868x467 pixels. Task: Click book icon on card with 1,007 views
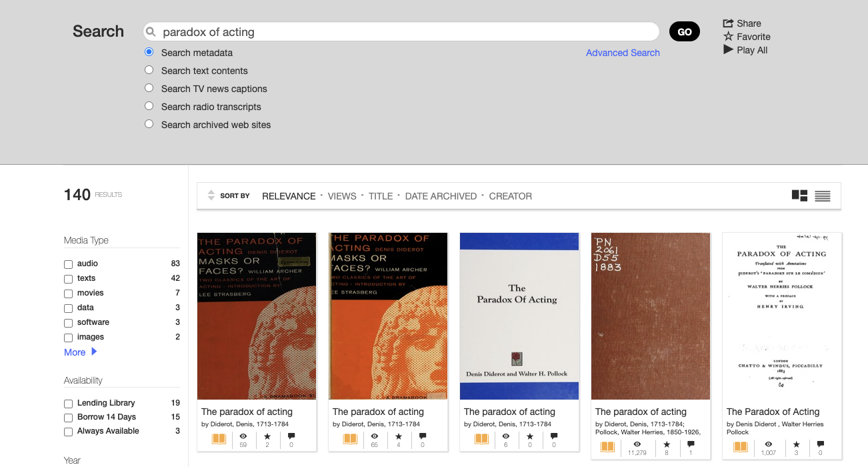(x=740, y=446)
